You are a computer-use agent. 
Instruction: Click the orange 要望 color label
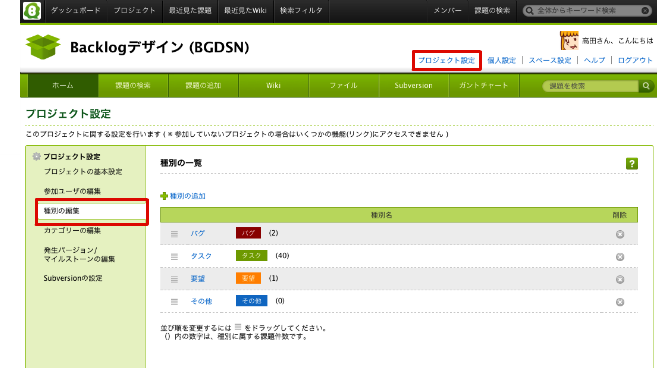[x=248, y=278]
